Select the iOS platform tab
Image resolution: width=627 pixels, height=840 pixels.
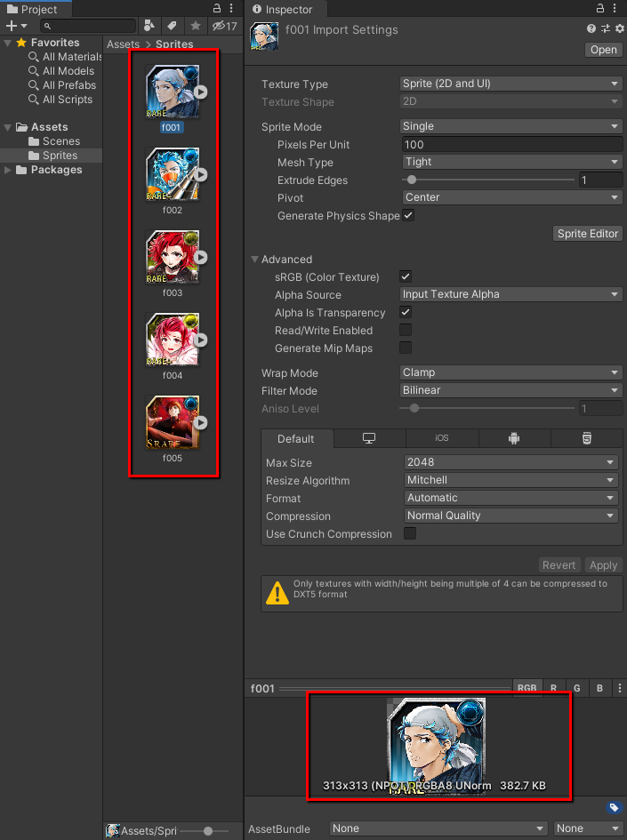[x=442, y=438]
